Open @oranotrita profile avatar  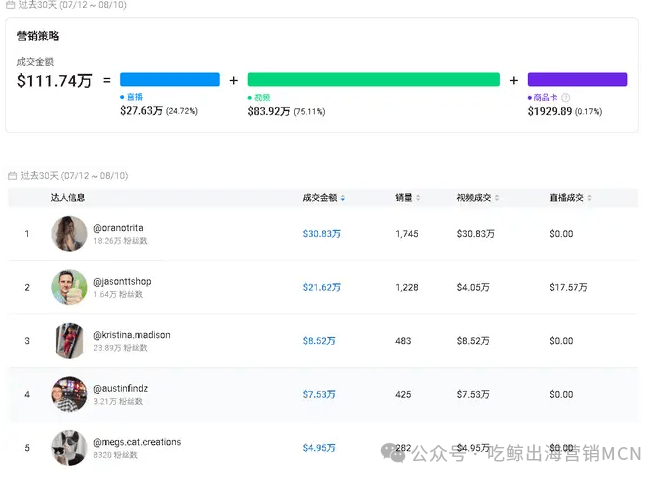(x=69, y=234)
